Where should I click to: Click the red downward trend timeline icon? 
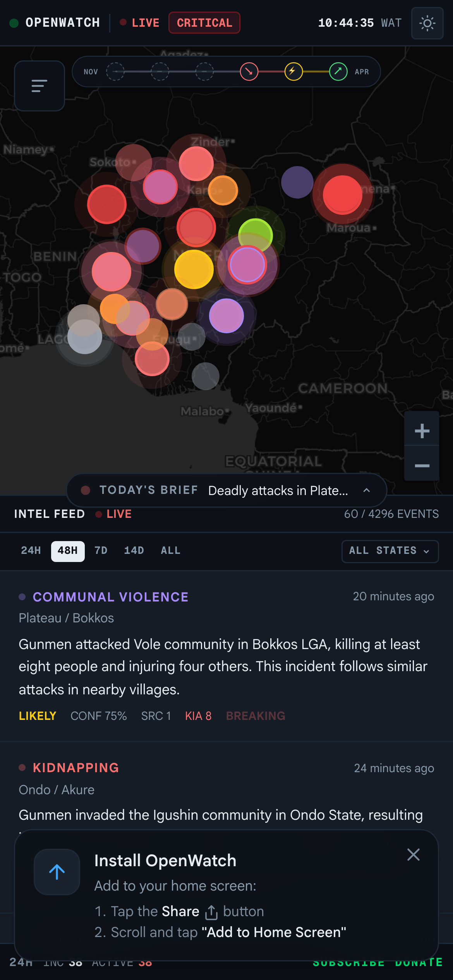249,72
